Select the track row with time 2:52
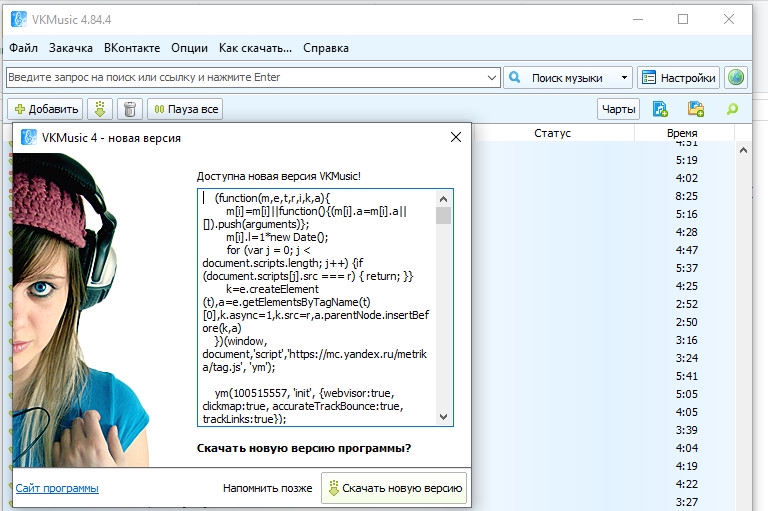The image size is (768, 511). (x=603, y=304)
